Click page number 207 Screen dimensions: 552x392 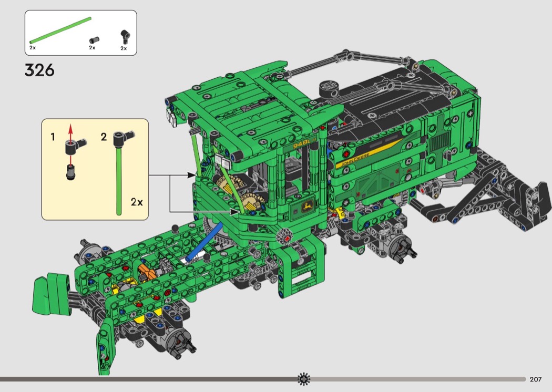pos(536,379)
